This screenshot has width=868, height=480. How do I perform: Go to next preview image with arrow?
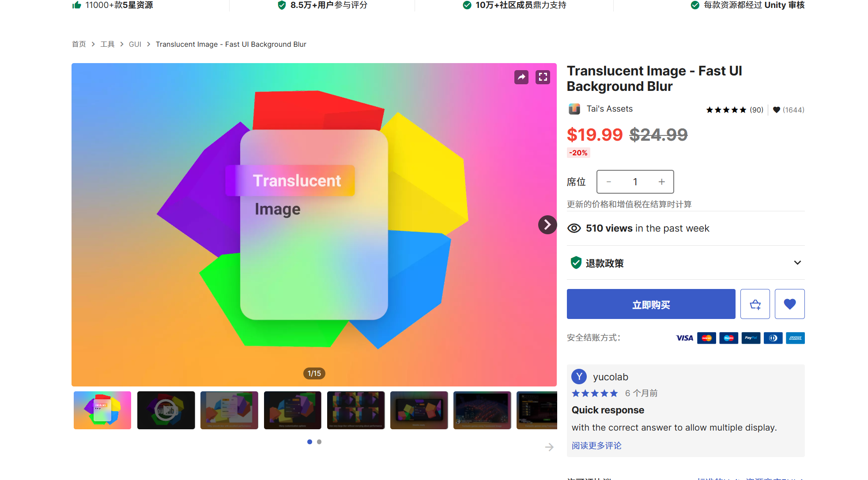pyautogui.click(x=547, y=225)
